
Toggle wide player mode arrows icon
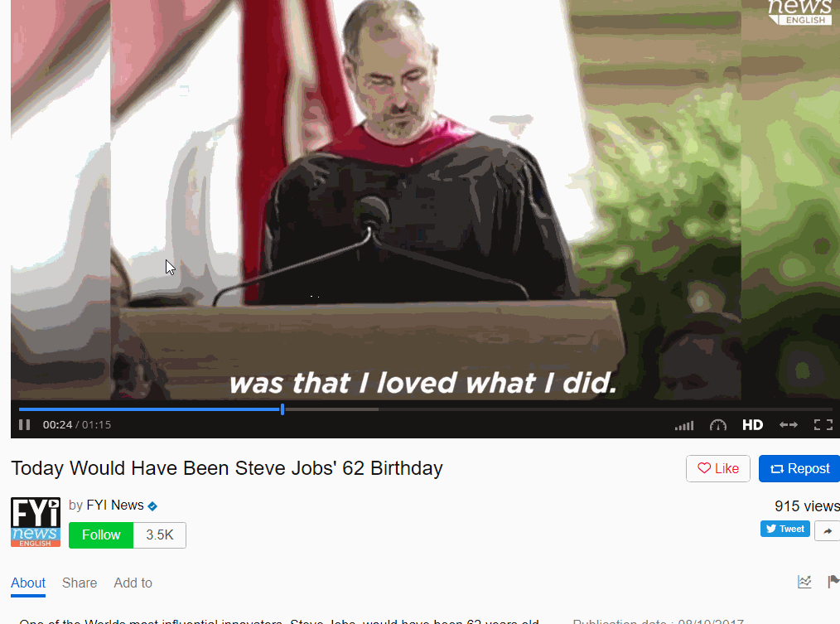click(789, 425)
